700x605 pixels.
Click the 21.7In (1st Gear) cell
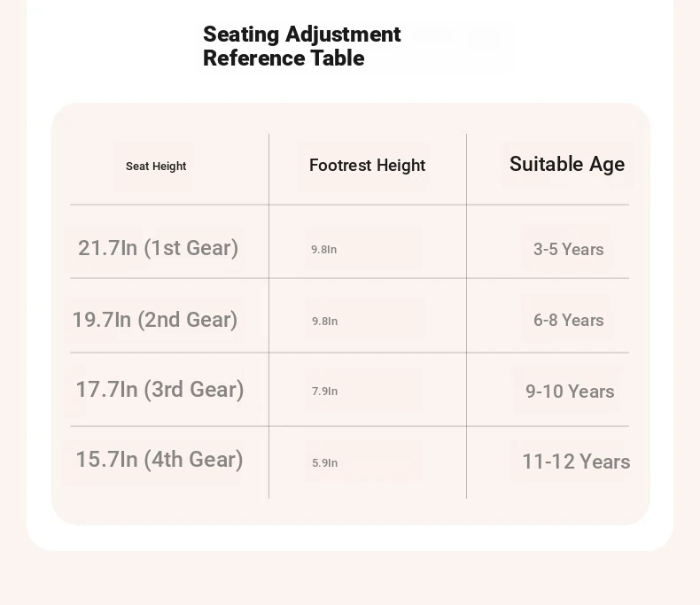coord(158,248)
